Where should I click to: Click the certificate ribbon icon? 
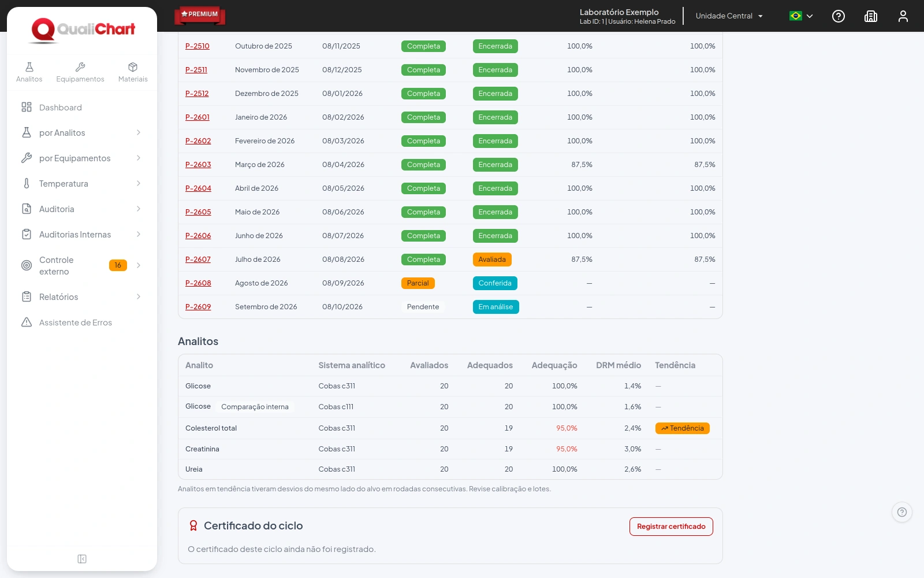click(x=193, y=526)
